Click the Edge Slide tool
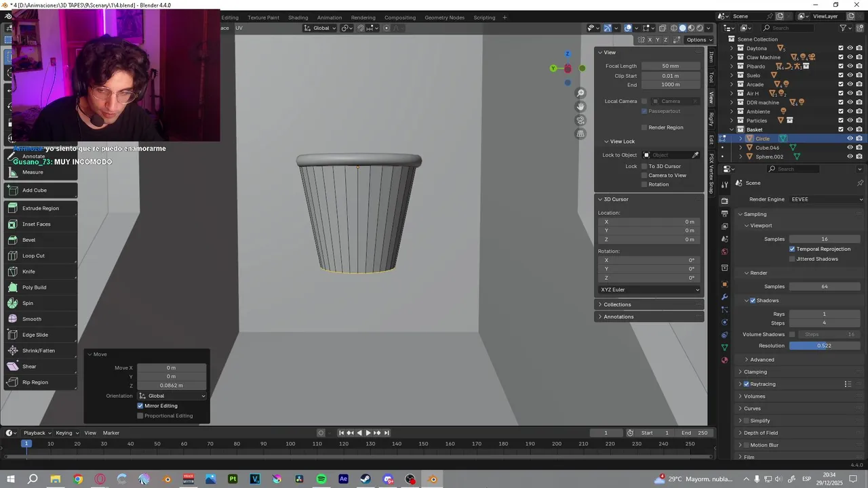The height and width of the screenshot is (488, 868). coord(35,335)
